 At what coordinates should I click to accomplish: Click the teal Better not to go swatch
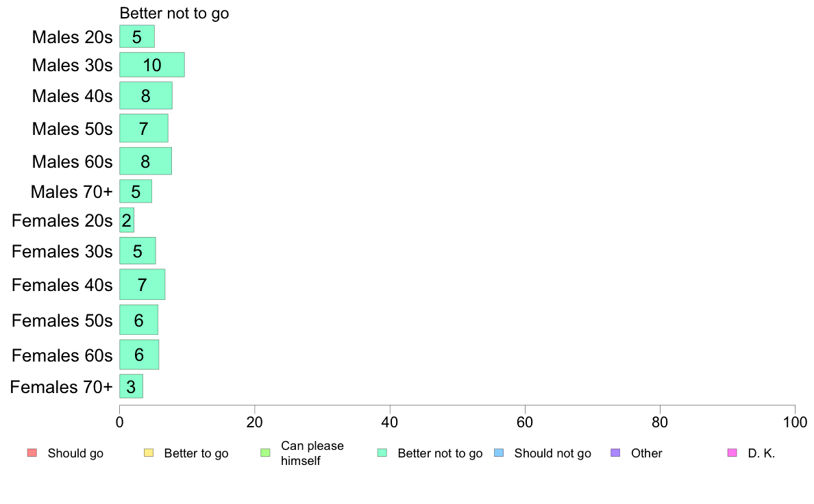(382, 453)
